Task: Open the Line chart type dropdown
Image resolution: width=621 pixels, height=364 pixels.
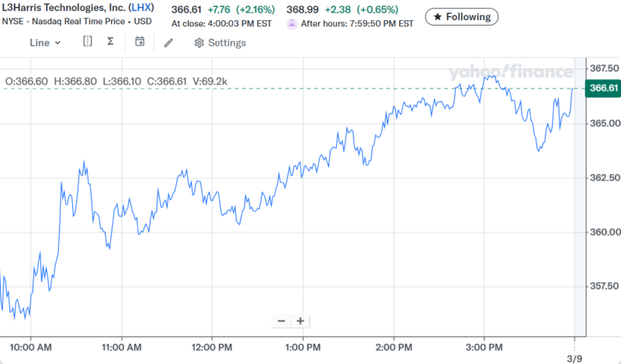Action: [45, 43]
